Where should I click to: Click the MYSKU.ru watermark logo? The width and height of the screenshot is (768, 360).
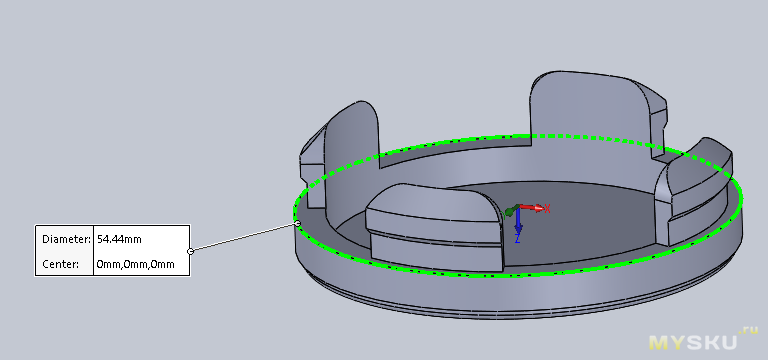tap(703, 340)
